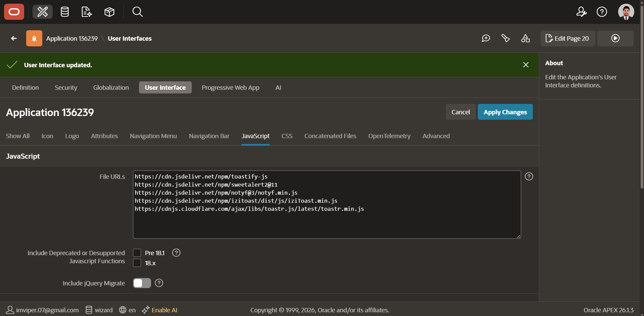The width and height of the screenshot is (644, 316).
Task: Select the Advanced sub-tab
Action: (436, 136)
